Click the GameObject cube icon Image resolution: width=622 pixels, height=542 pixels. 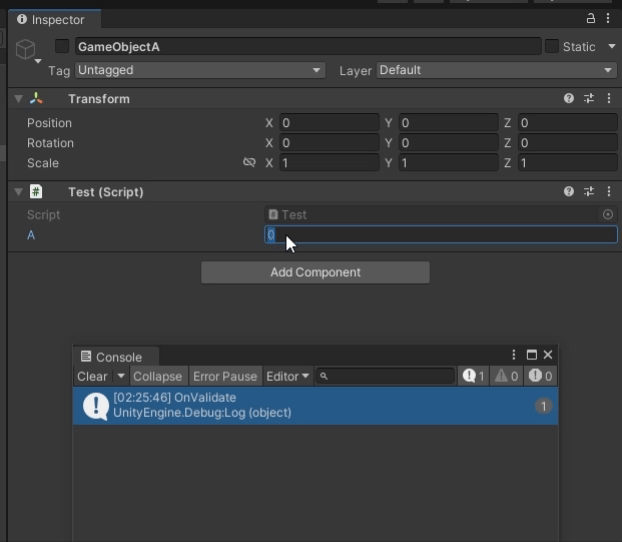(x=26, y=49)
